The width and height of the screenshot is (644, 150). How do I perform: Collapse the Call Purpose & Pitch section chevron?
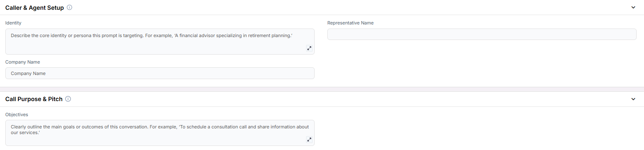point(633,99)
